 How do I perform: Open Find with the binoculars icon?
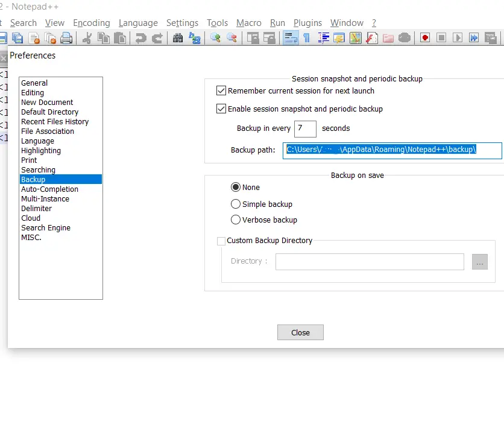178,38
